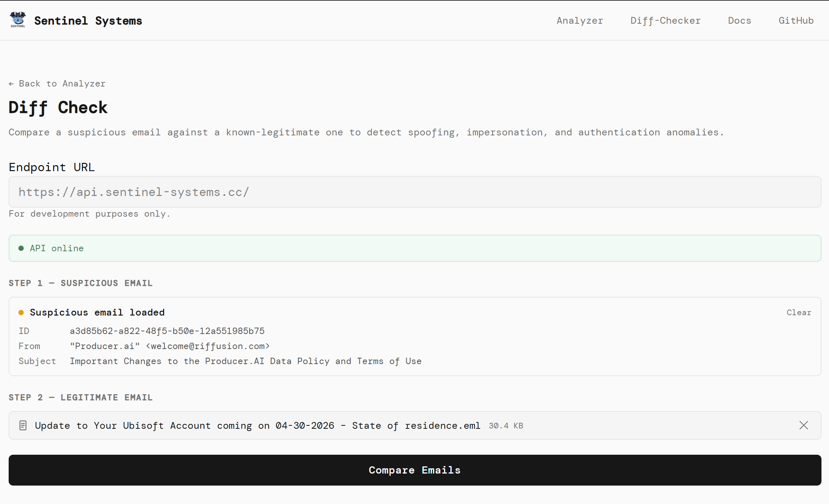Click the 30.4 KB file size

(x=506, y=426)
